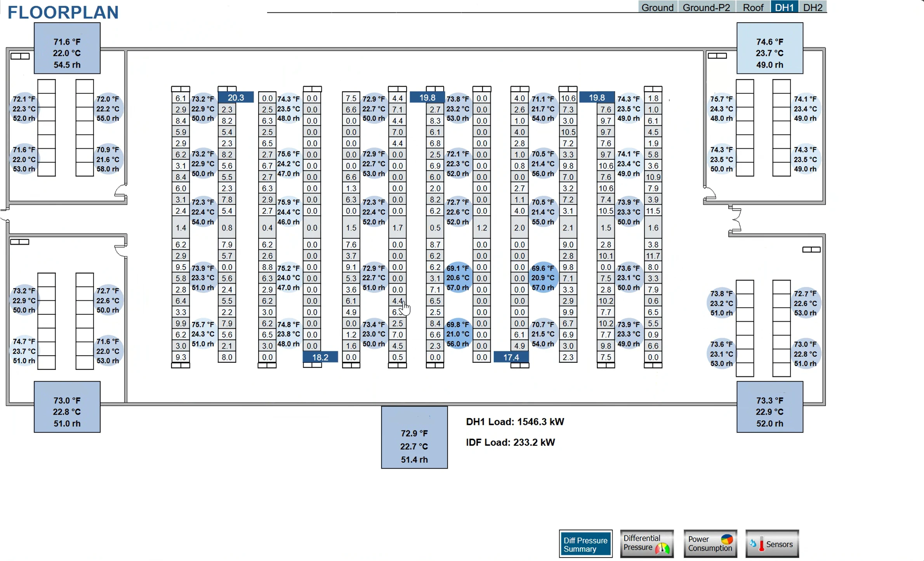924x561 pixels.
Task: Click the IDF Load 233.2 kW readout
Action: point(510,442)
